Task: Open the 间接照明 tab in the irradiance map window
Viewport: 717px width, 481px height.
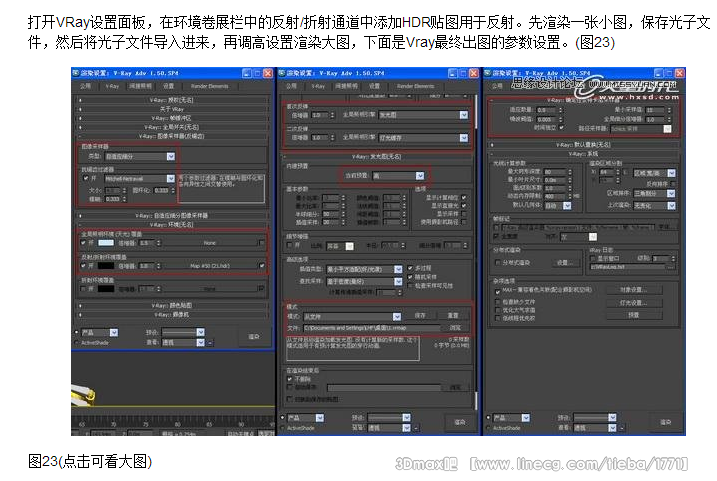Action: click(346, 86)
